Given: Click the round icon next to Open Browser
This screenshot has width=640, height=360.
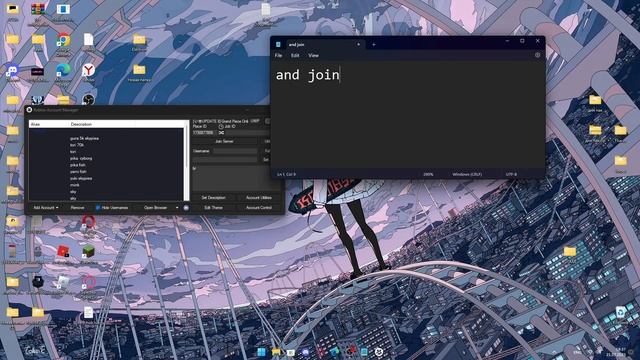Looking at the screenshot, I should [x=186, y=208].
